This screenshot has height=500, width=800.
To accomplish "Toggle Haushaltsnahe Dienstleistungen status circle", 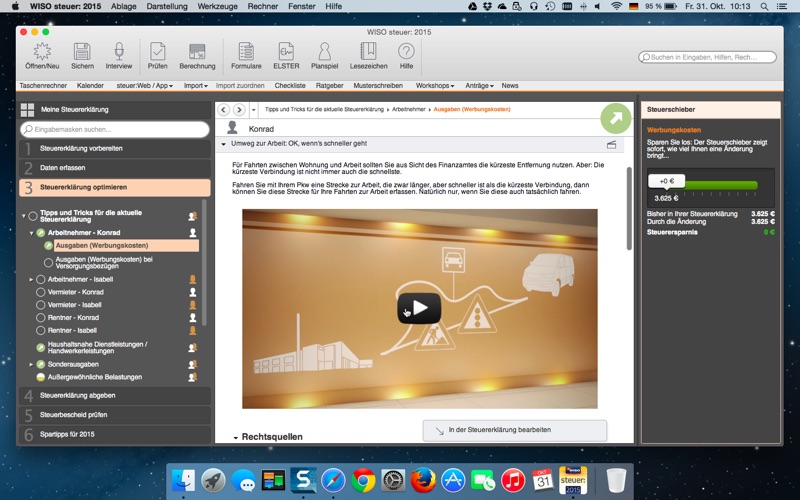I will pos(41,347).
